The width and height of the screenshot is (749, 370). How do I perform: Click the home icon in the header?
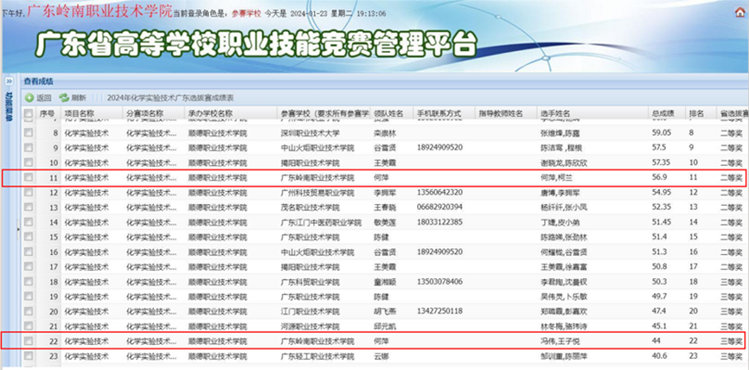739,13
